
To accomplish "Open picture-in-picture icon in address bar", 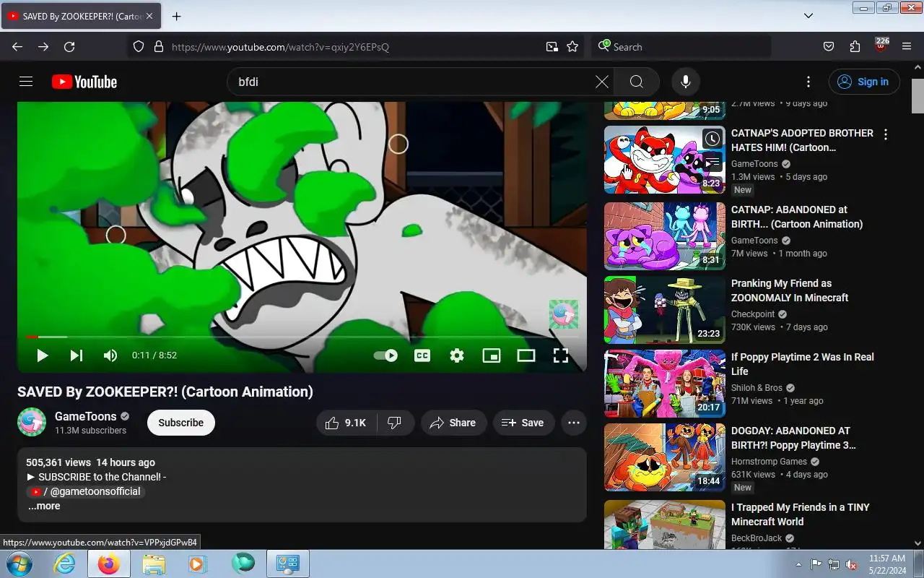I will (552, 47).
